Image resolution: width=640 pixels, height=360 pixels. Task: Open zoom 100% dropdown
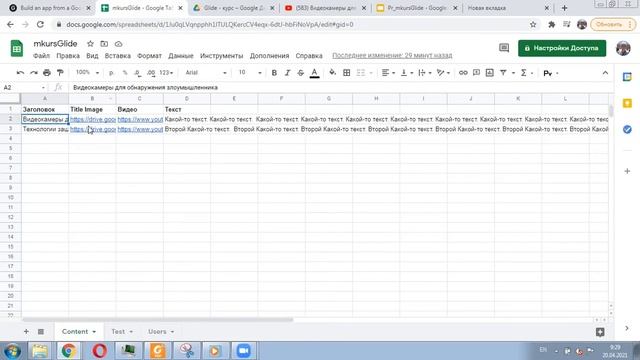tap(87, 73)
